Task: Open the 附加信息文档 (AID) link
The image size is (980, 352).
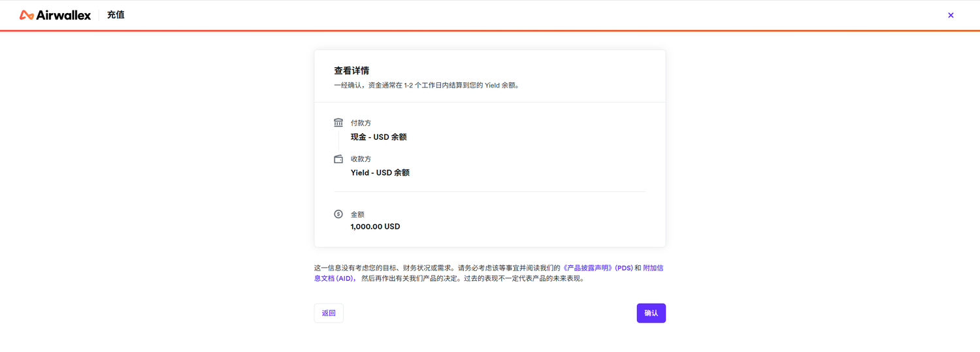Action: point(335,278)
